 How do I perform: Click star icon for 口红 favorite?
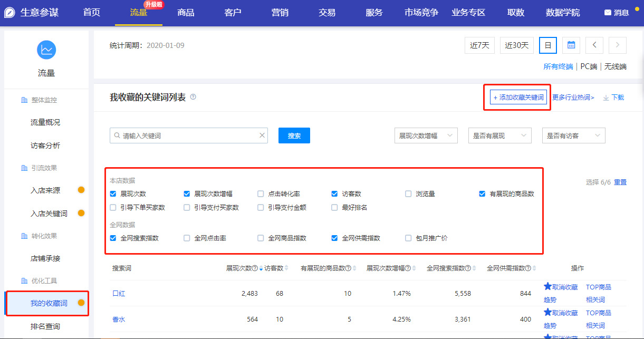point(547,287)
